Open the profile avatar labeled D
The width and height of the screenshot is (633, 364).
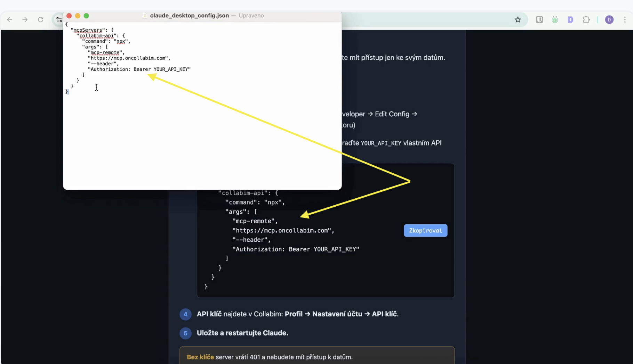pyautogui.click(x=609, y=20)
